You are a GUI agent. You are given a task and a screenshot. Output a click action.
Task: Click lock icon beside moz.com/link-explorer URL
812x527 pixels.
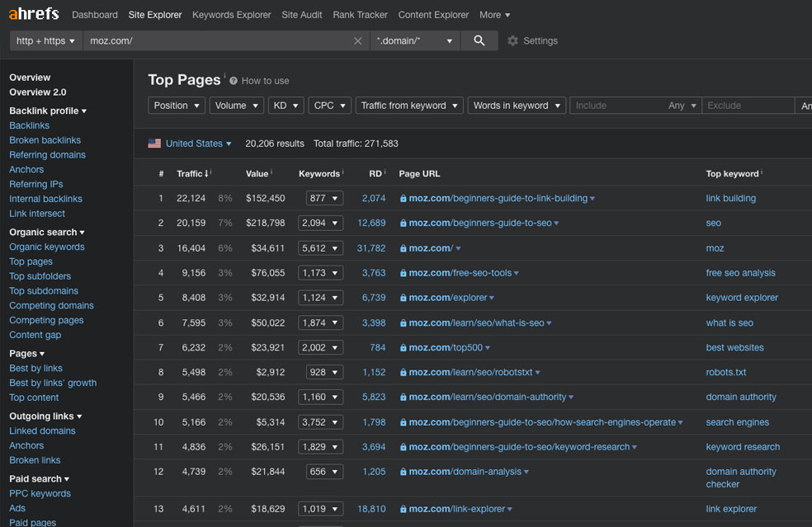point(403,509)
